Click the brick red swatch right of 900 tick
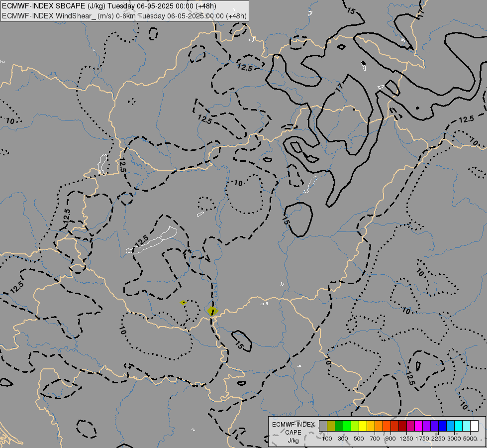Screen dimensions: 487x448 point(395,426)
